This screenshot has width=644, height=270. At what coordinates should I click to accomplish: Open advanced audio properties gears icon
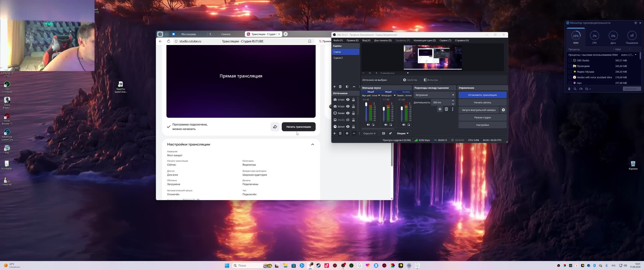pos(391,133)
